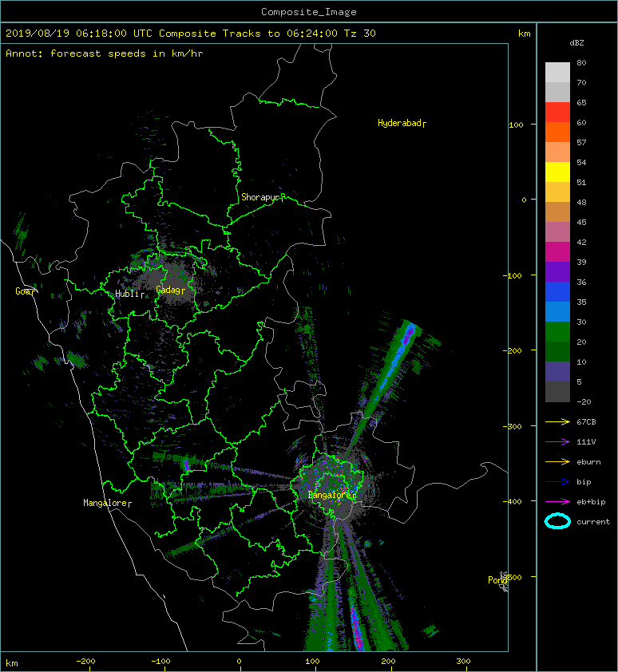Viewport: 618px width, 672px height.
Task: Click the Composite_Image title text
Action: pyautogui.click(x=309, y=12)
